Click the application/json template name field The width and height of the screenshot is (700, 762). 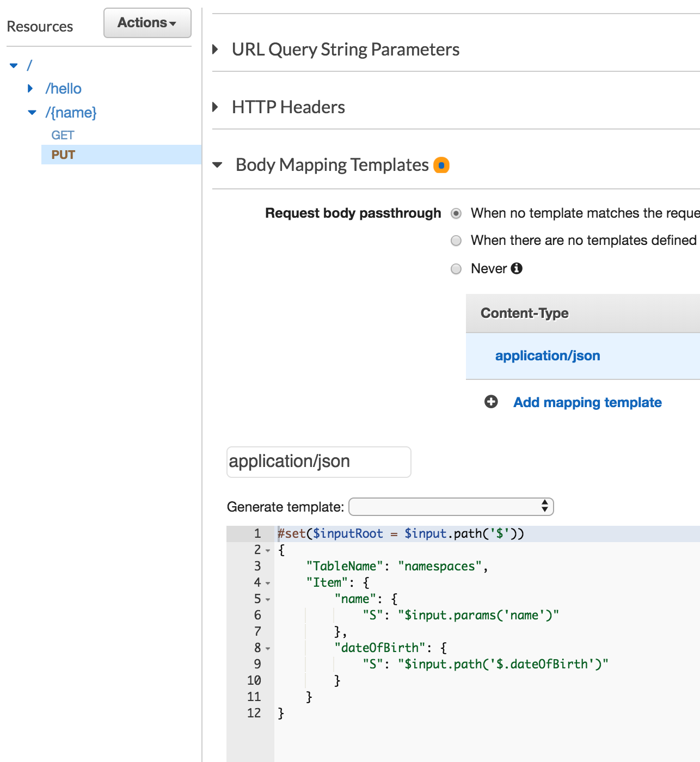(x=318, y=461)
